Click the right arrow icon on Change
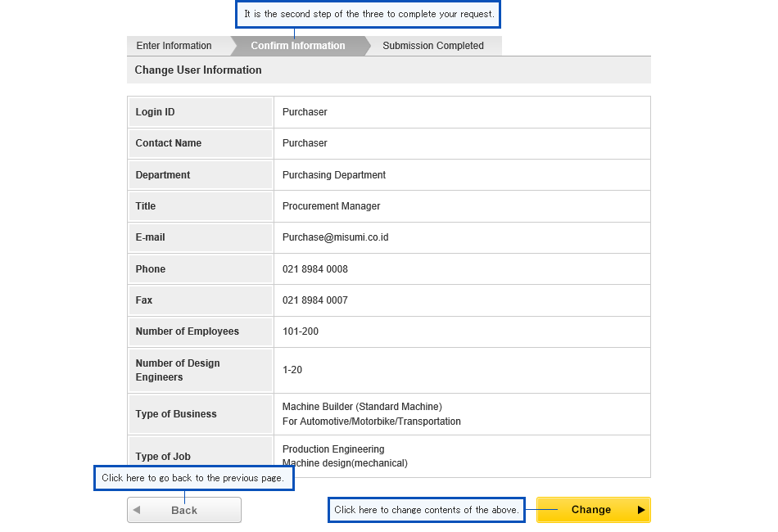This screenshot has width=778, height=532. point(641,510)
